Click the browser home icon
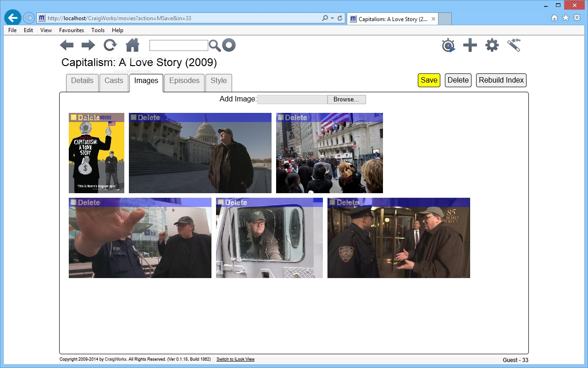 pos(554,18)
